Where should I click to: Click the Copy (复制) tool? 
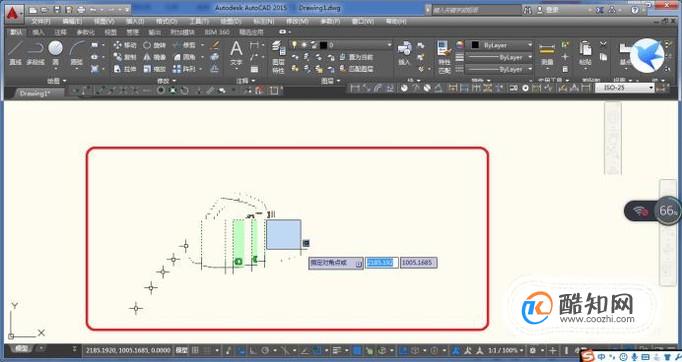(x=125, y=57)
